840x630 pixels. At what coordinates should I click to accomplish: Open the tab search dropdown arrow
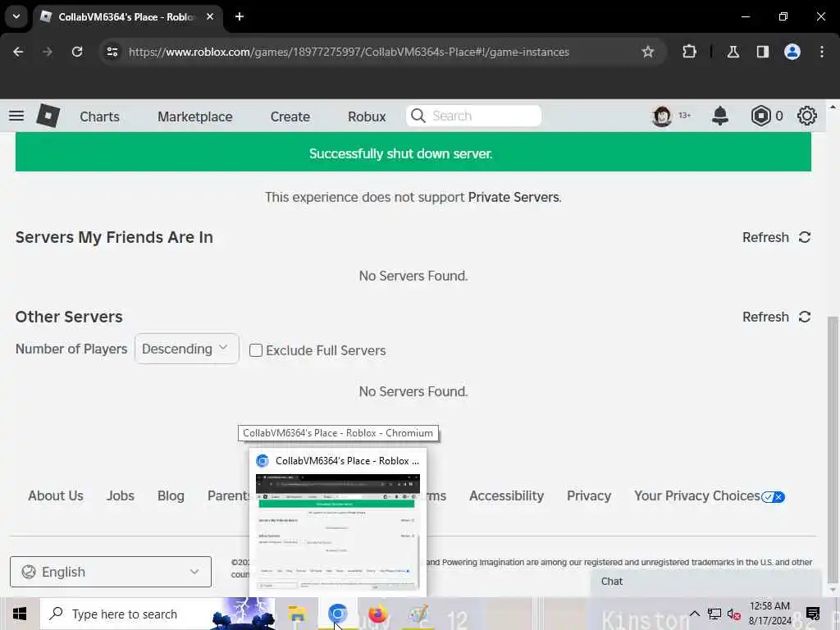click(16, 16)
